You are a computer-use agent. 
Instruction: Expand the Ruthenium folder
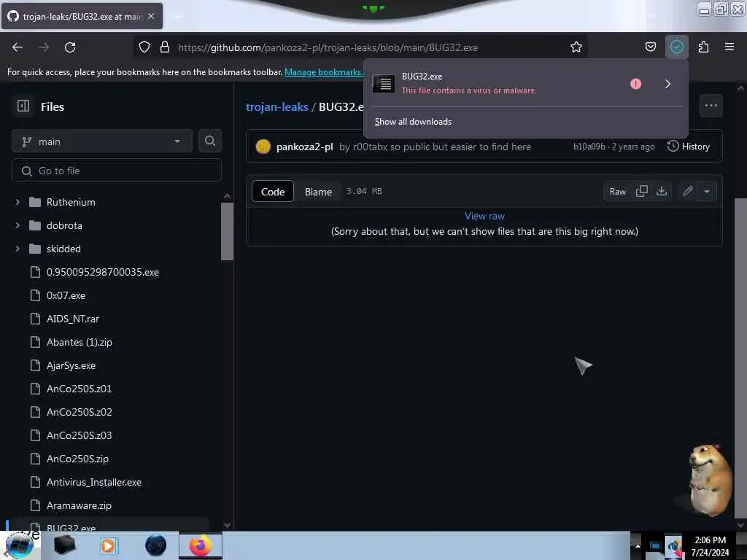click(x=18, y=202)
